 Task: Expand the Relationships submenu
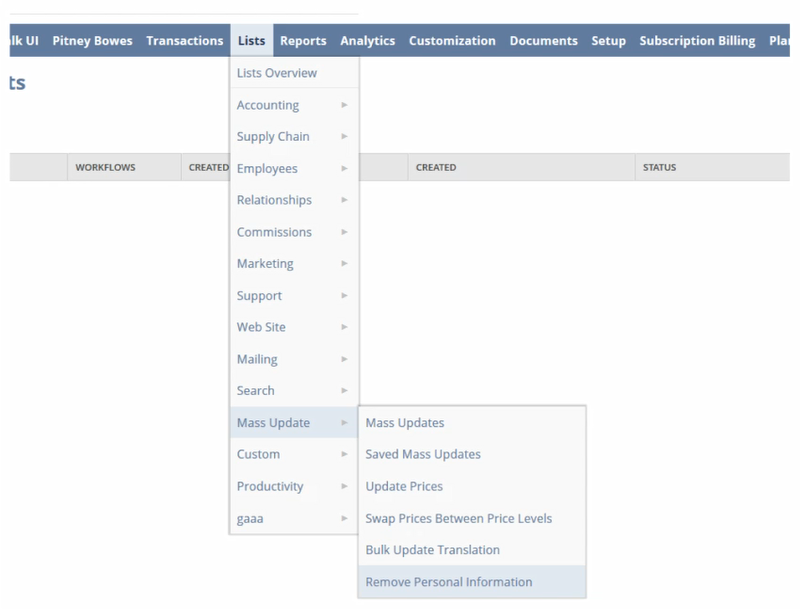294,200
